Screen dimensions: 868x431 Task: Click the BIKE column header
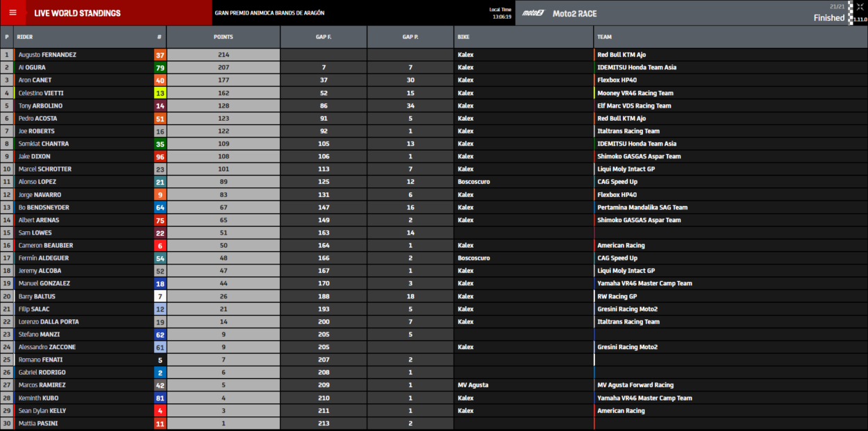tap(464, 37)
